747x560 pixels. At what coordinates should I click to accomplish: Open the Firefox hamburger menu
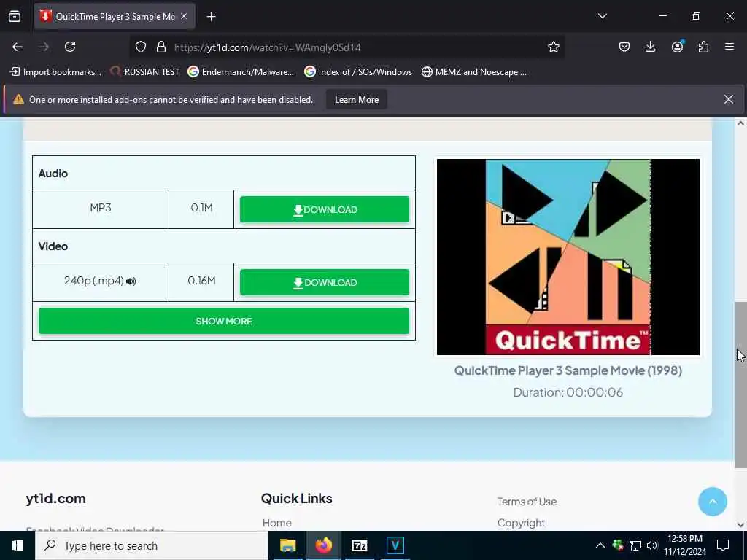pyautogui.click(x=729, y=47)
